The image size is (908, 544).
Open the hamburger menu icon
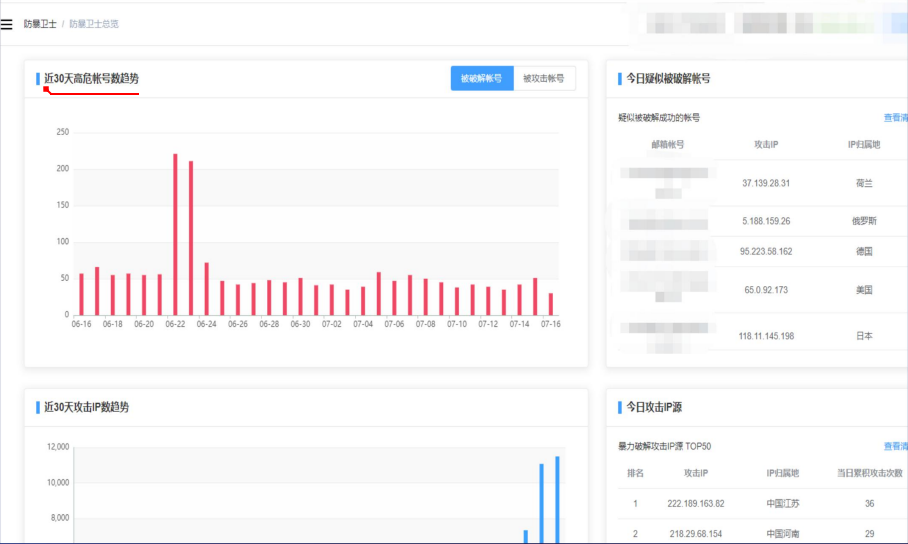pos(7,23)
